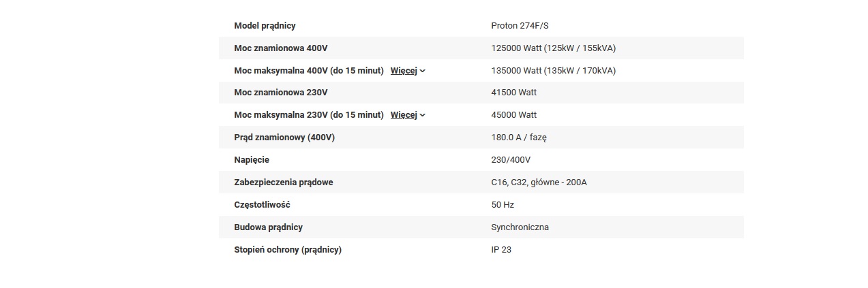
Task: Click the 125000 Watt (125kW / 155kVA) value
Action: 553,48
